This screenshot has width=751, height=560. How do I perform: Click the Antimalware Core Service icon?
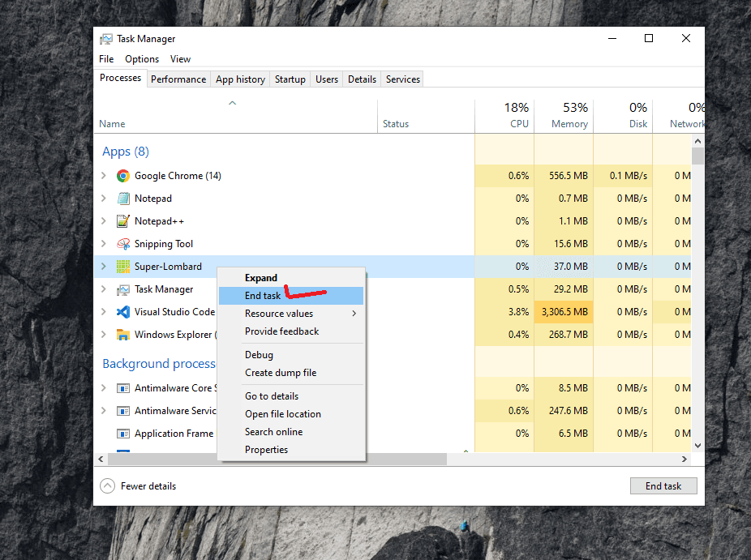point(123,388)
